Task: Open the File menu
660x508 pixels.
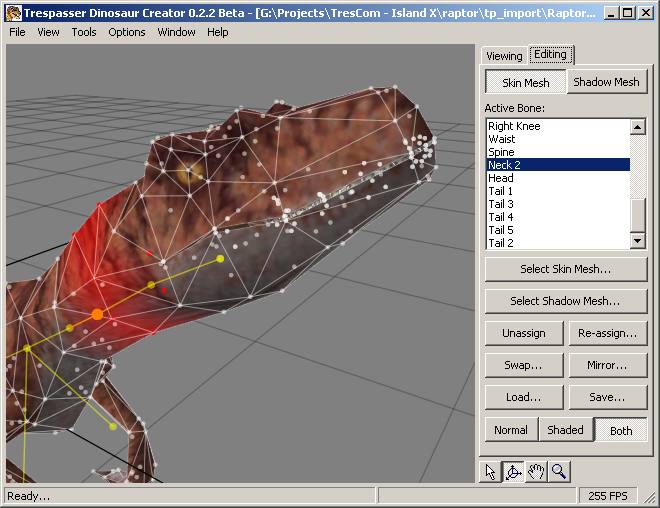Action: pyautogui.click(x=17, y=32)
